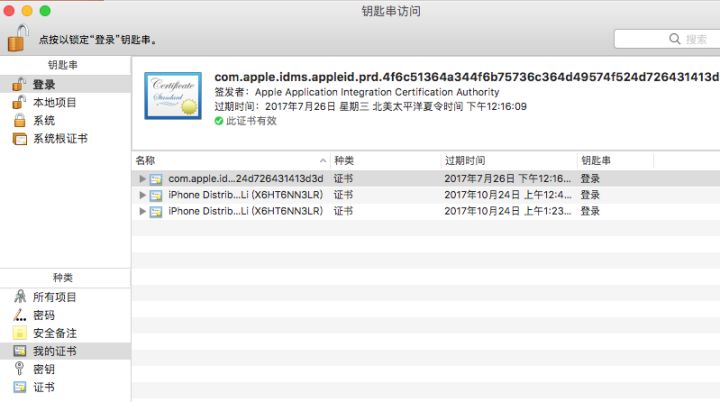
Task: Expand the com.apple.id certificate row
Action: (x=143, y=179)
